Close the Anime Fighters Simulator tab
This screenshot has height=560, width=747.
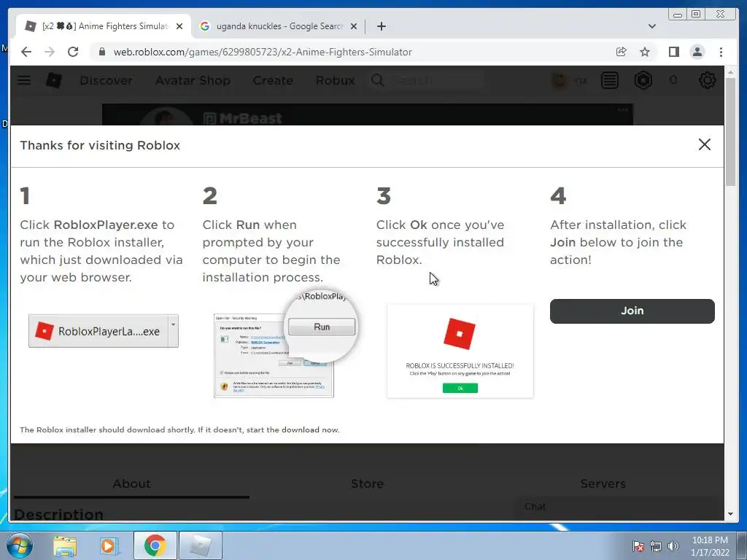click(x=179, y=26)
